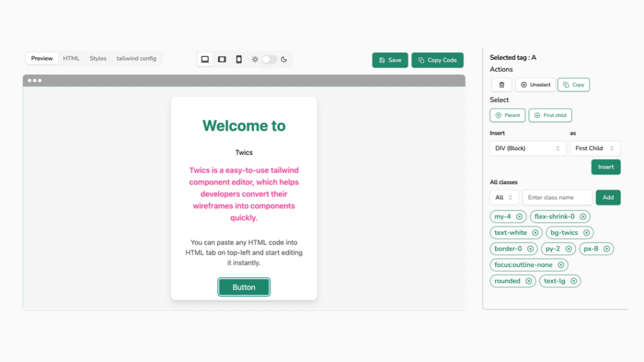
Task: Click the moon dark mode icon
Action: tap(284, 59)
